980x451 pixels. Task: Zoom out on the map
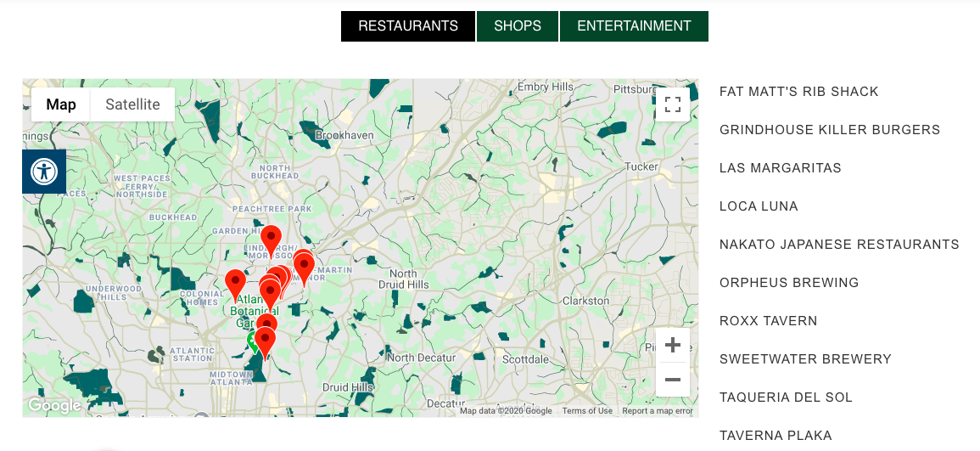coord(673,380)
